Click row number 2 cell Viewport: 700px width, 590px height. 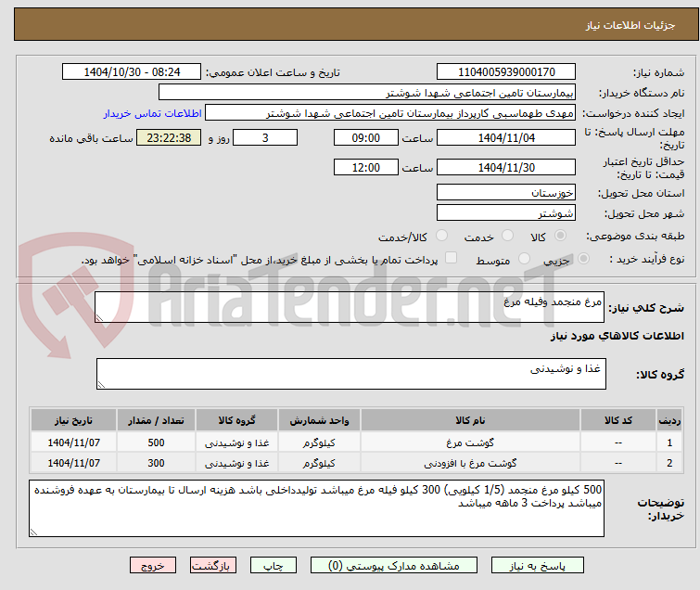click(x=669, y=463)
